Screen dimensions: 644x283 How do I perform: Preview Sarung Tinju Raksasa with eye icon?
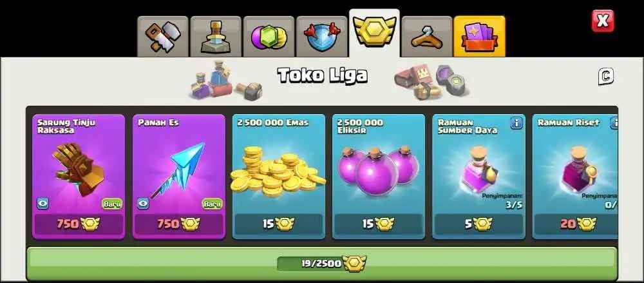click(x=43, y=203)
